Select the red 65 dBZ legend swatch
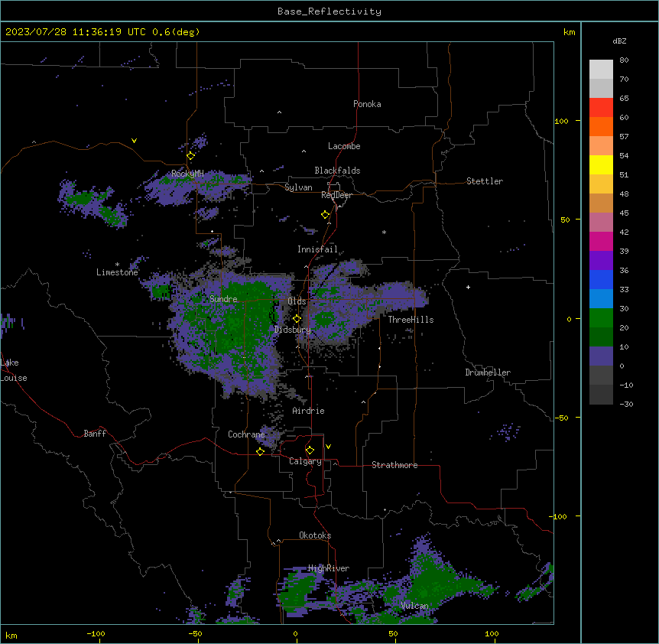 pyautogui.click(x=601, y=108)
